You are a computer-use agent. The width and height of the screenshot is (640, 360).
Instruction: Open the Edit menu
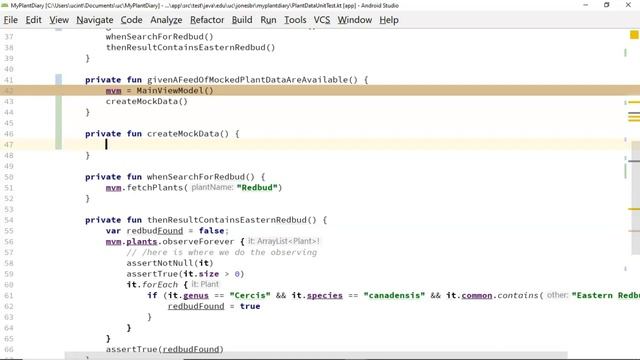(x=33, y=20)
